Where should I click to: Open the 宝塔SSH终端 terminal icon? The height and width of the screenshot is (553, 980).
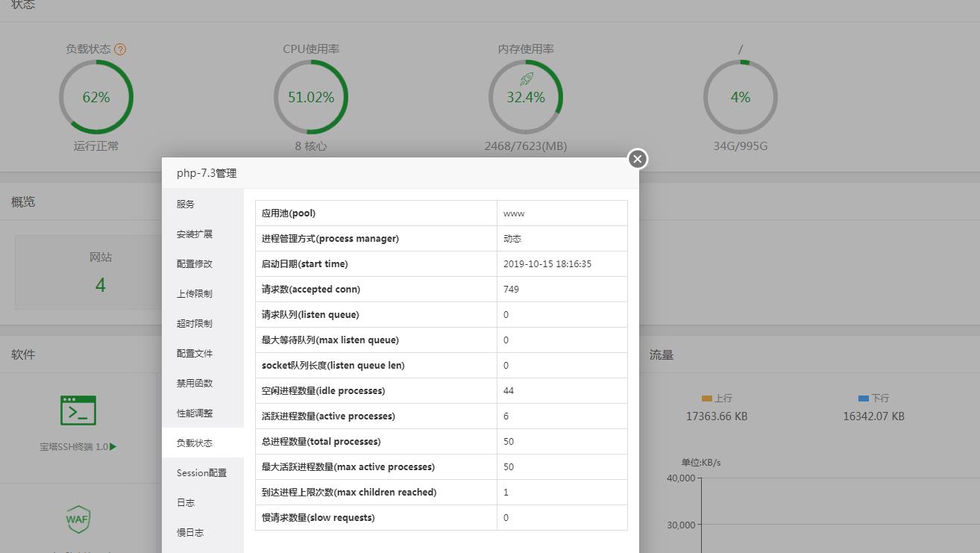[x=78, y=410]
